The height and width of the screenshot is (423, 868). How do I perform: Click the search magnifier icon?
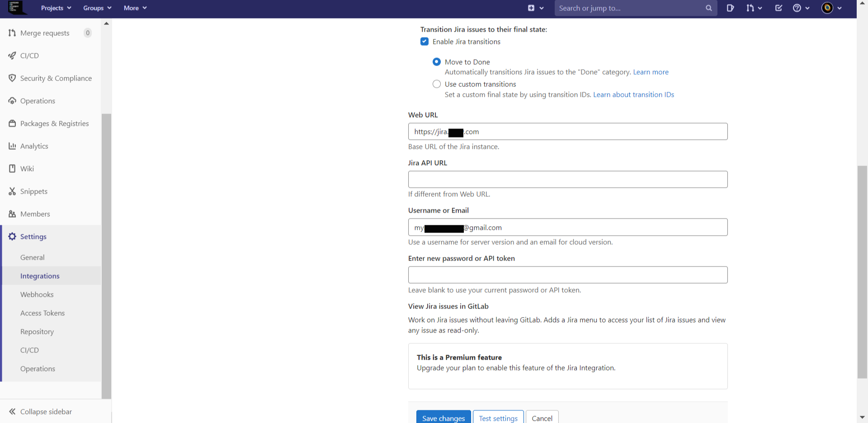(708, 8)
